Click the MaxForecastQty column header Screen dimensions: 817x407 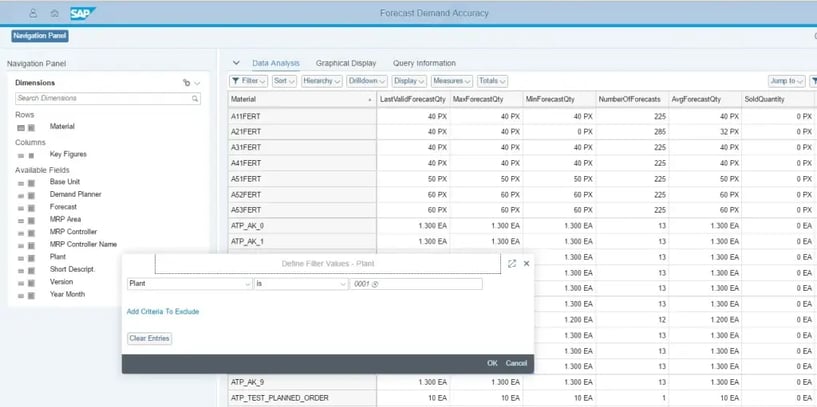pos(486,100)
